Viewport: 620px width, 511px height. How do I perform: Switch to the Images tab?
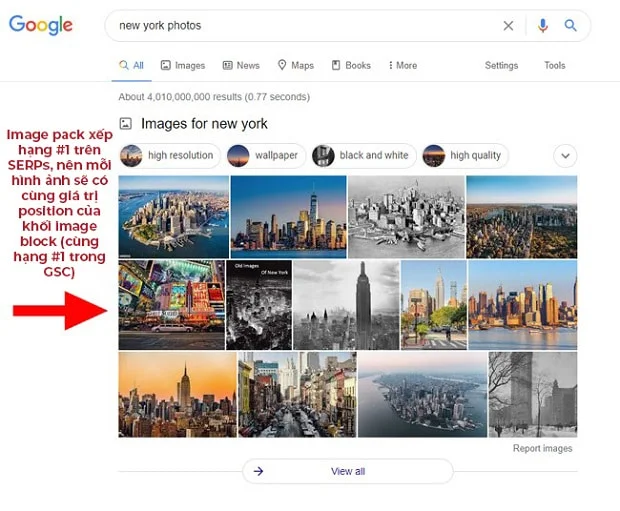[183, 65]
